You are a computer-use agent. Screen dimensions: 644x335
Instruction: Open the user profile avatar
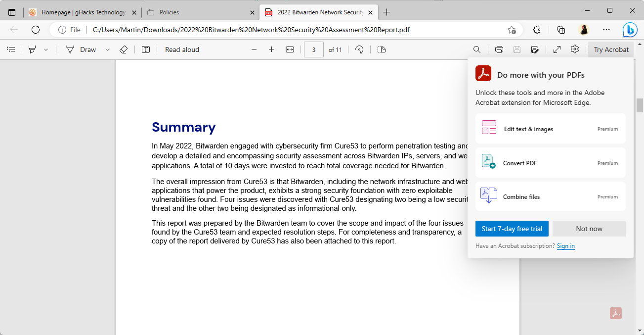pyautogui.click(x=584, y=30)
